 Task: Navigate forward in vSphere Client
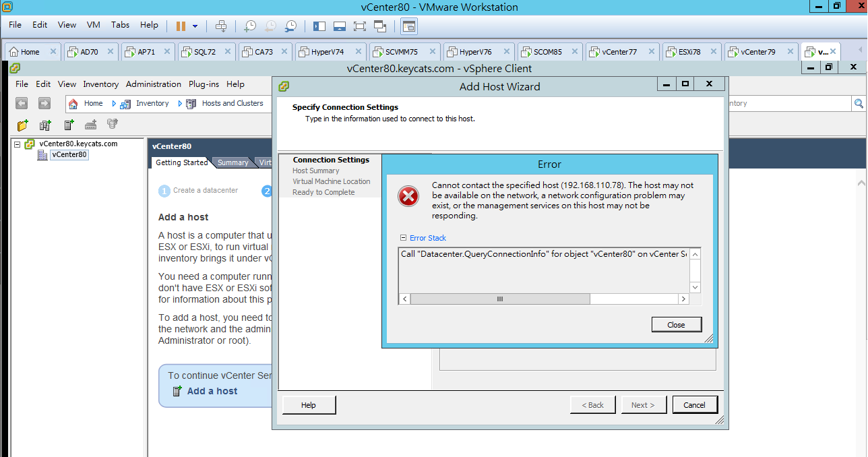(44, 103)
